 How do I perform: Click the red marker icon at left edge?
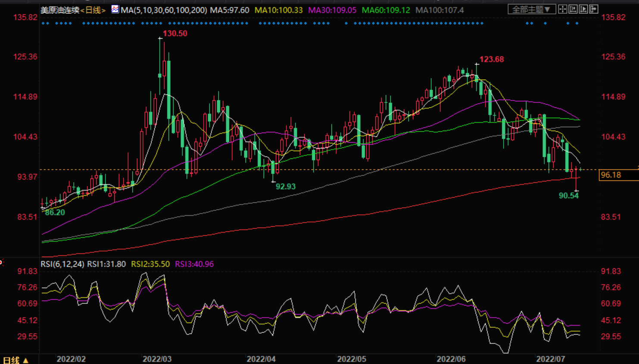1,262
